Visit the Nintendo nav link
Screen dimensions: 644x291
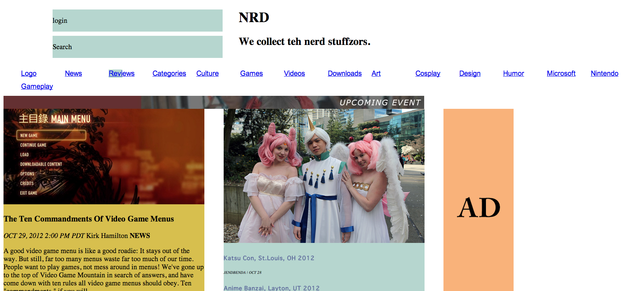[604, 73]
